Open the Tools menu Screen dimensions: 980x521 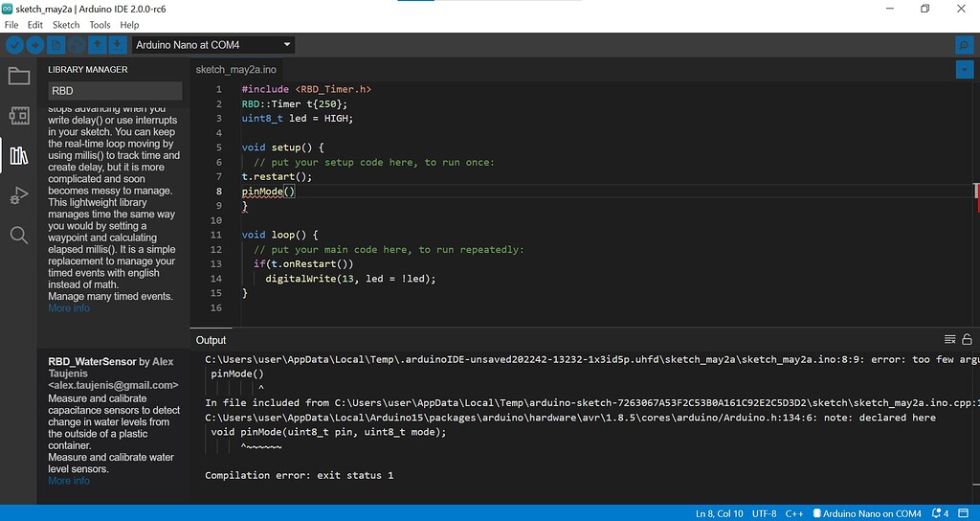coord(100,25)
